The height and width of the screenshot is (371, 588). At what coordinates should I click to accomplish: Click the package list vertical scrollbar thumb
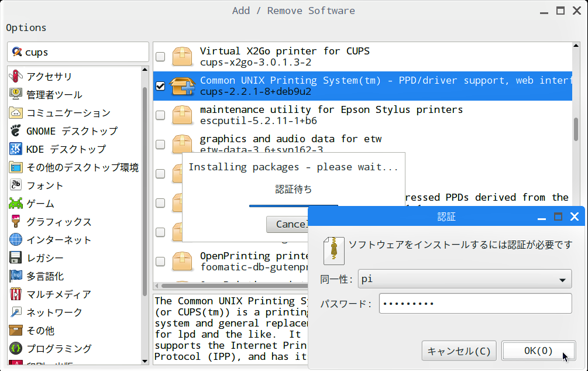pyautogui.click(x=576, y=129)
